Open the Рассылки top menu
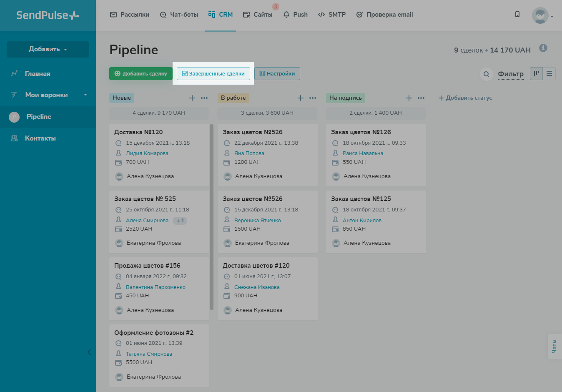The height and width of the screenshot is (392, 562). click(x=130, y=15)
